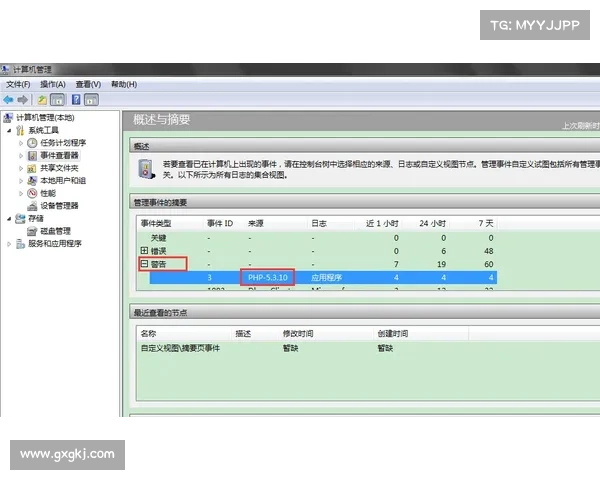The image size is (600, 480).
Task: Click the 系统工具 tools icon
Action: 20,130
